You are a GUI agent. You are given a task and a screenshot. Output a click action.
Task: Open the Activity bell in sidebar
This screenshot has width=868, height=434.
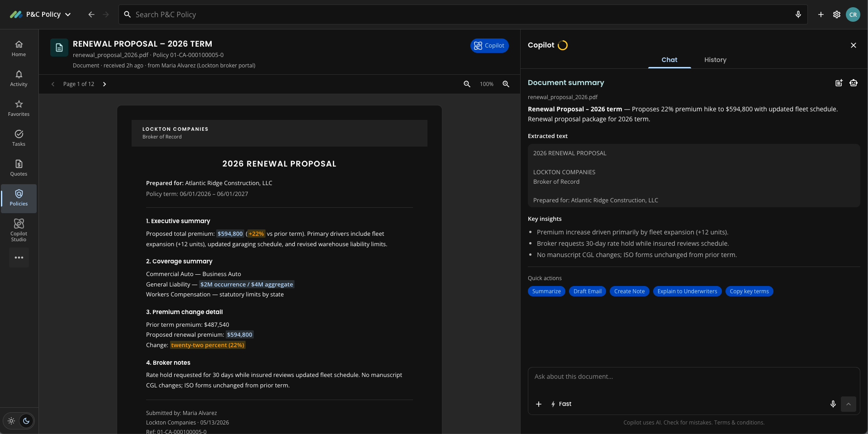click(19, 78)
